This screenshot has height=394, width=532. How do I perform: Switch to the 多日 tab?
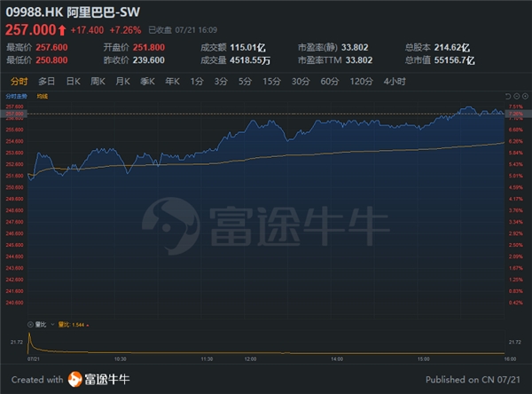[x=46, y=82]
